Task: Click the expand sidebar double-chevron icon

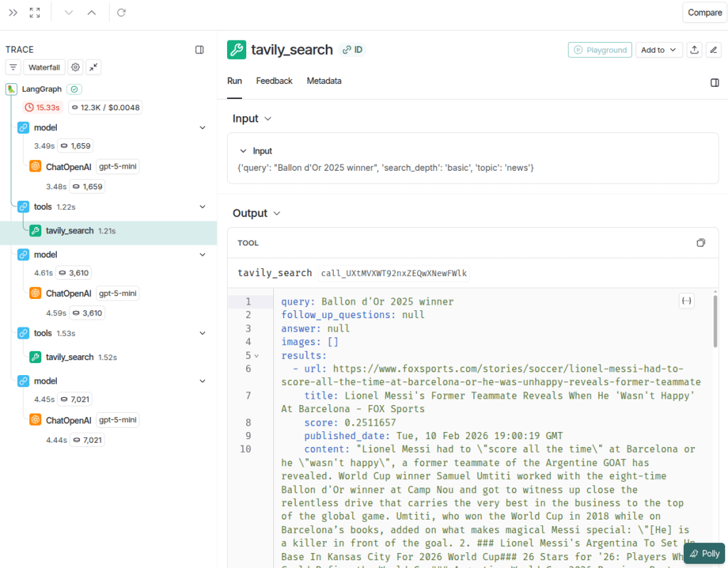Action: pos(13,13)
